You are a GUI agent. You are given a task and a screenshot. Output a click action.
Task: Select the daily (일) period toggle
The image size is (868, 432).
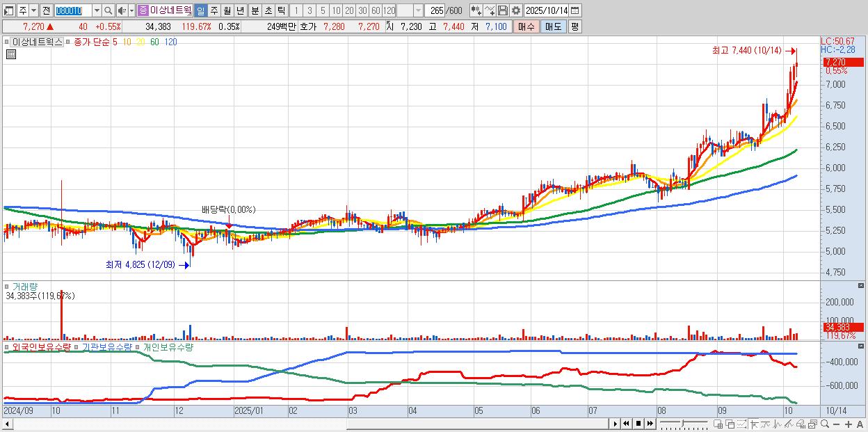(x=200, y=10)
